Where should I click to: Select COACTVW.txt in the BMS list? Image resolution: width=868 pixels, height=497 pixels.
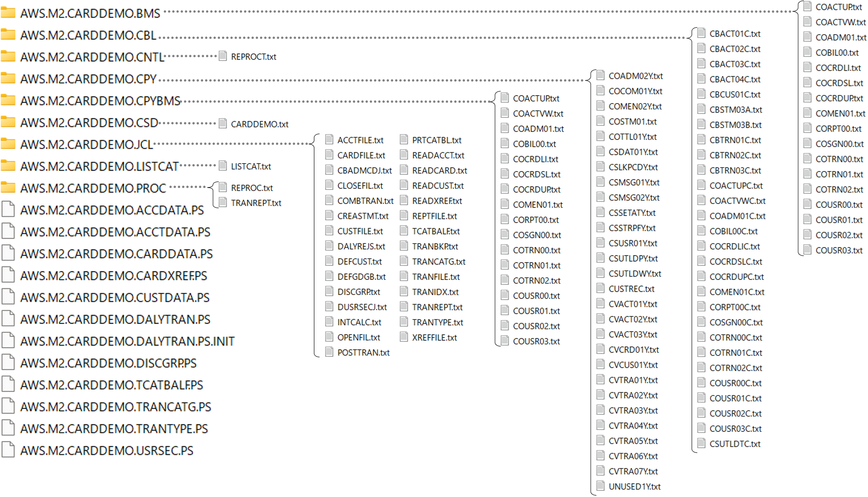[841, 22]
